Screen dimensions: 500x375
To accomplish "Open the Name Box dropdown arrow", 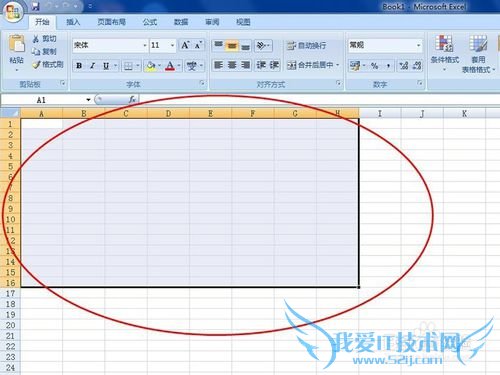I will 88,100.
